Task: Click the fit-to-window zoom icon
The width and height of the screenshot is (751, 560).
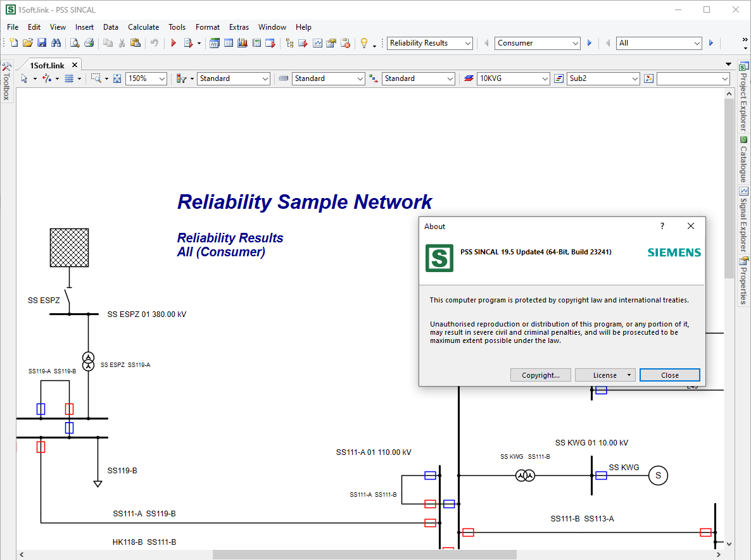Action: click(117, 78)
